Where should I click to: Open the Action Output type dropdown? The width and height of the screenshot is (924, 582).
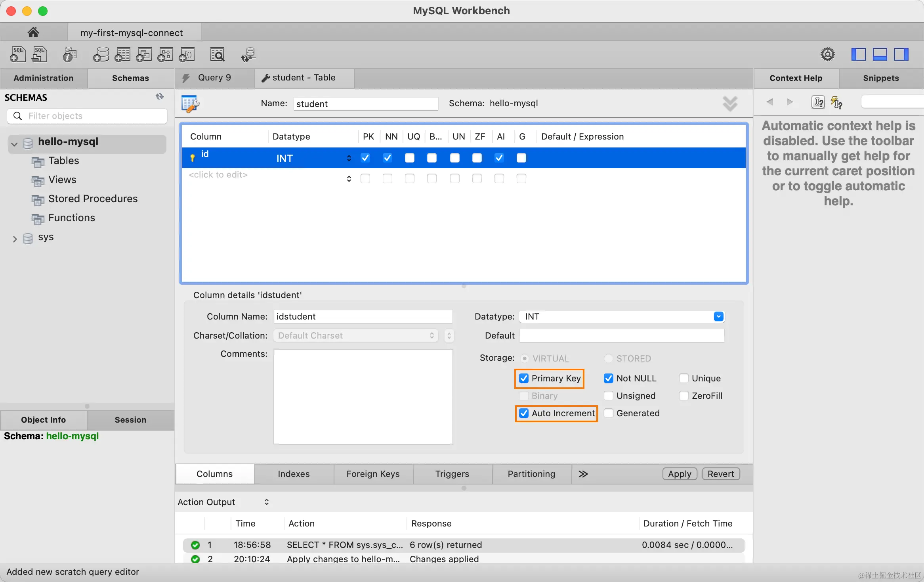coord(267,502)
